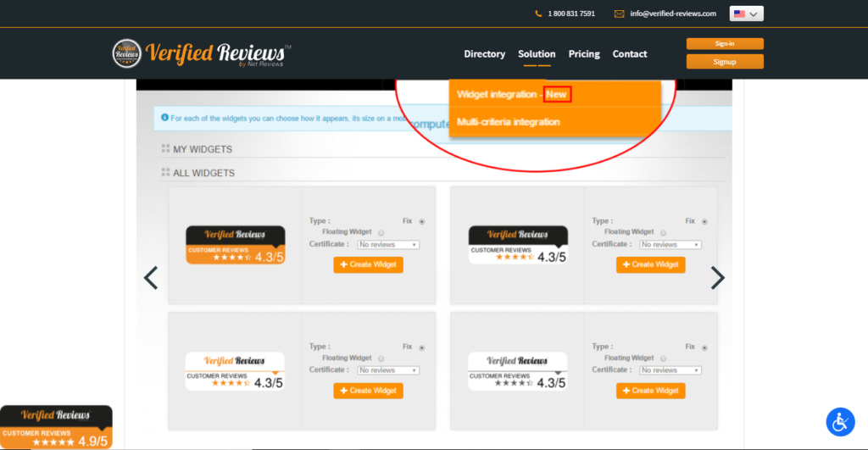Select Floating Widget radio in white gray-stars card
This screenshot has width=868, height=450.
[663, 358]
